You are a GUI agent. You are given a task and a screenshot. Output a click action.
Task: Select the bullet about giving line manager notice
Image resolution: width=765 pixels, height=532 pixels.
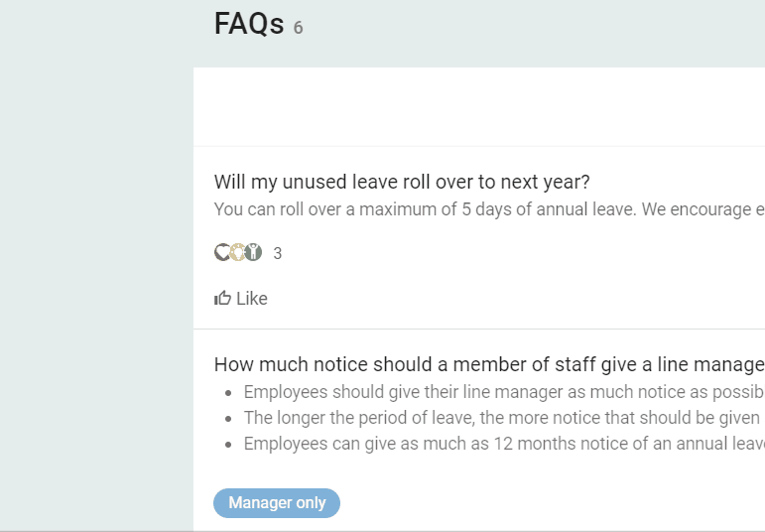pos(504,392)
